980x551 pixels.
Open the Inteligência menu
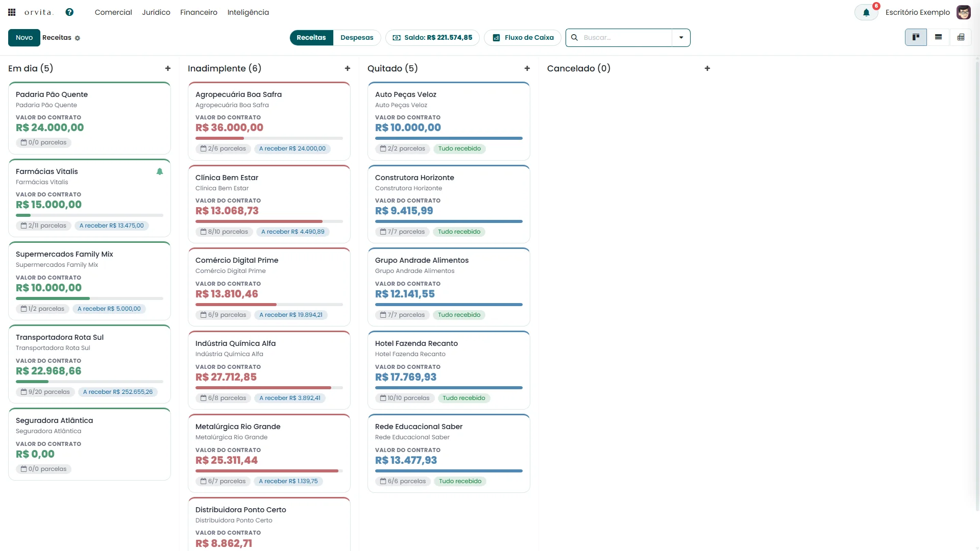(x=248, y=12)
